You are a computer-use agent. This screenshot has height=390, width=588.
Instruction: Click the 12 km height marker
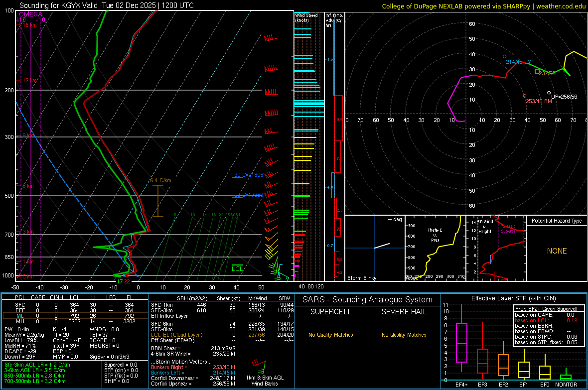[x=28, y=80]
